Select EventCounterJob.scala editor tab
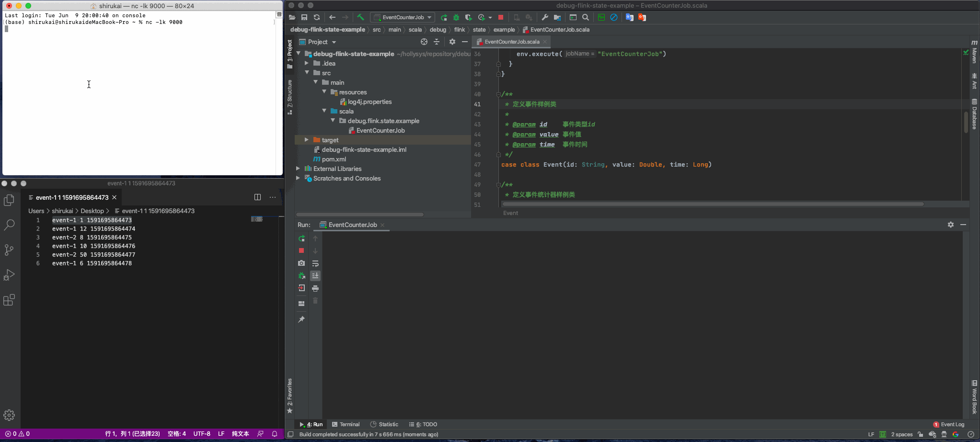This screenshot has height=442, width=980. pos(511,42)
